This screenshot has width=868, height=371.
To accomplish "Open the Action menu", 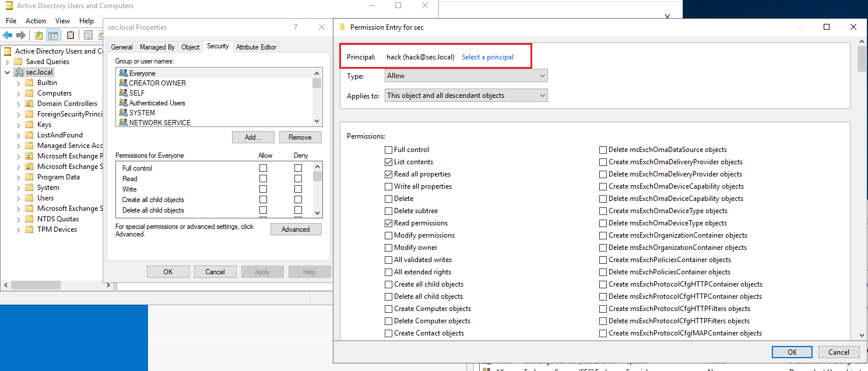I will click(36, 21).
